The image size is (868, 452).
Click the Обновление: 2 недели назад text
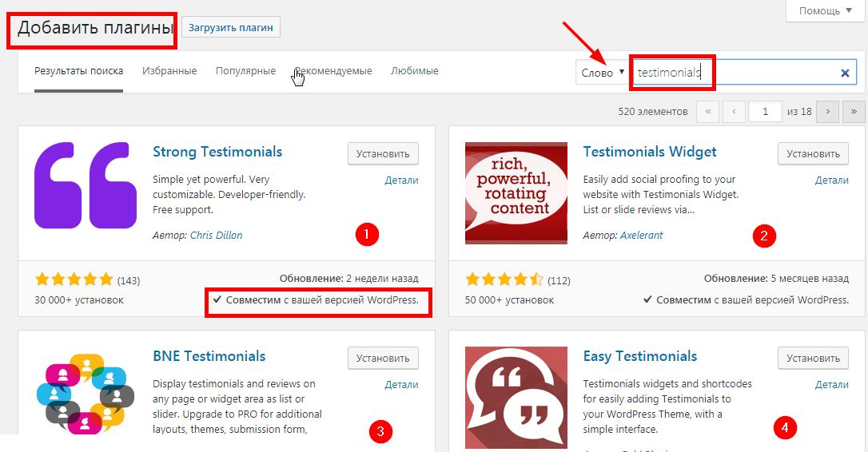pos(348,278)
